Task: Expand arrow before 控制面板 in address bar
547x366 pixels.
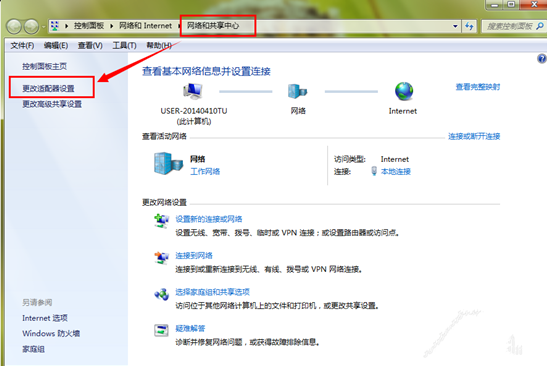Action: coord(66,26)
